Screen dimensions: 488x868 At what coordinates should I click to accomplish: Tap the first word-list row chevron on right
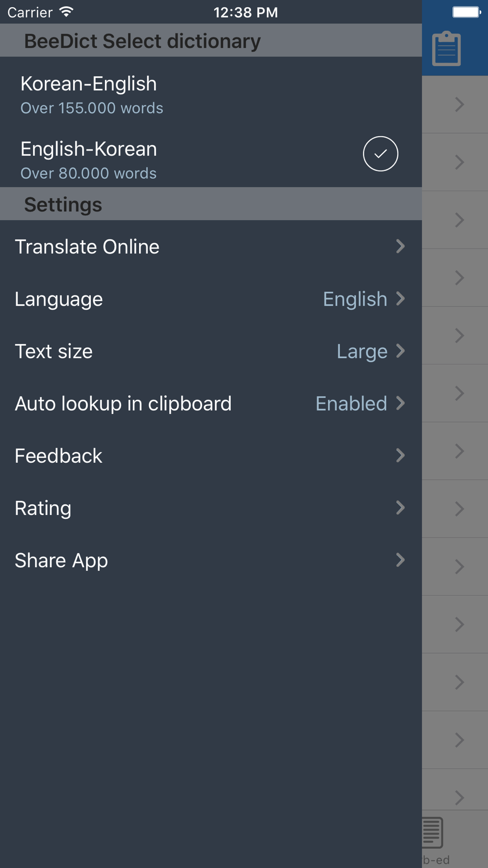pyautogui.click(x=459, y=104)
